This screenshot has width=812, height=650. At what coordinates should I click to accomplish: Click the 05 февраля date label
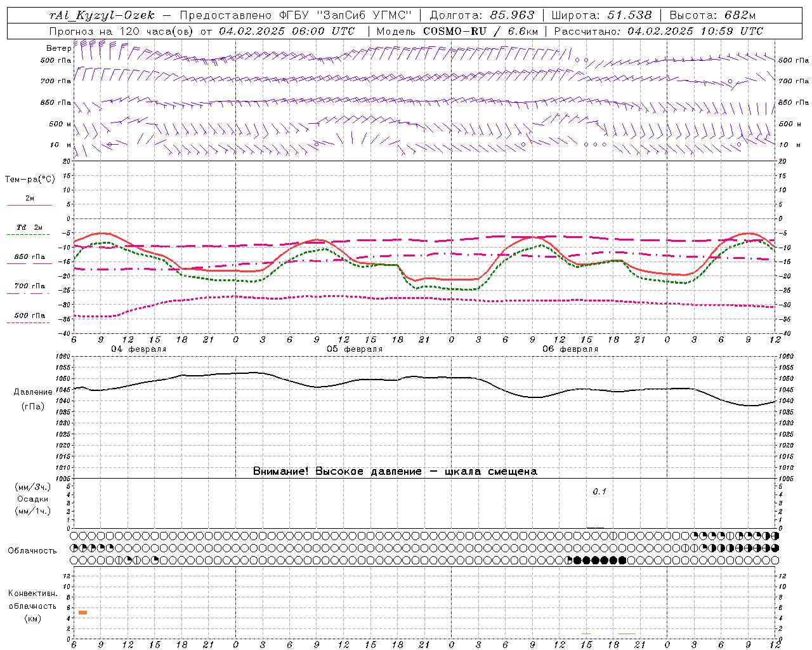[354, 349]
